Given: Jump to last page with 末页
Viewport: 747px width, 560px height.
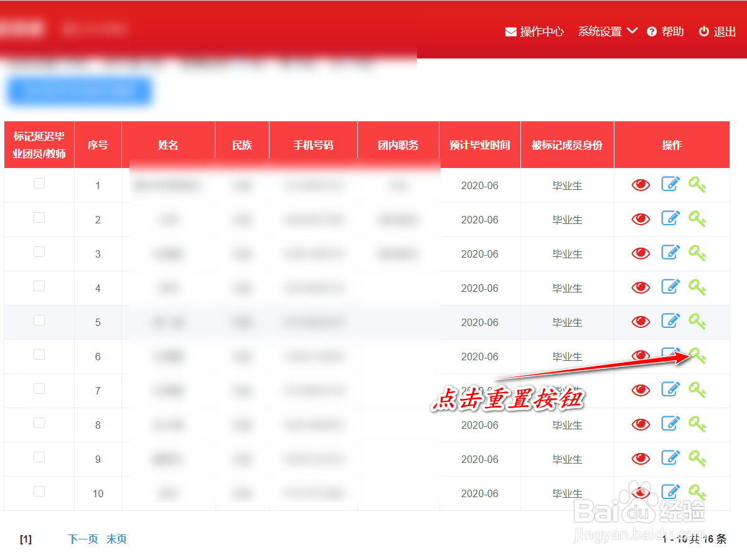Looking at the screenshot, I should pos(117,539).
